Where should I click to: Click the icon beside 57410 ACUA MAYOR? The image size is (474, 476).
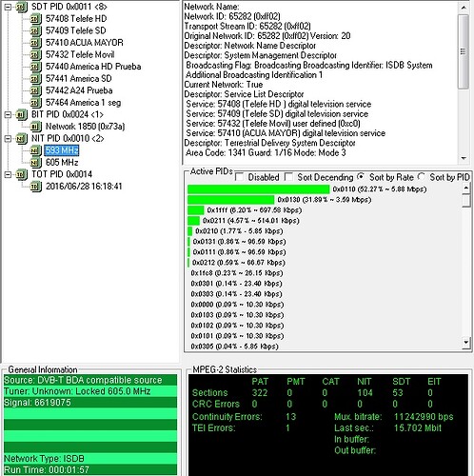tap(36, 43)
